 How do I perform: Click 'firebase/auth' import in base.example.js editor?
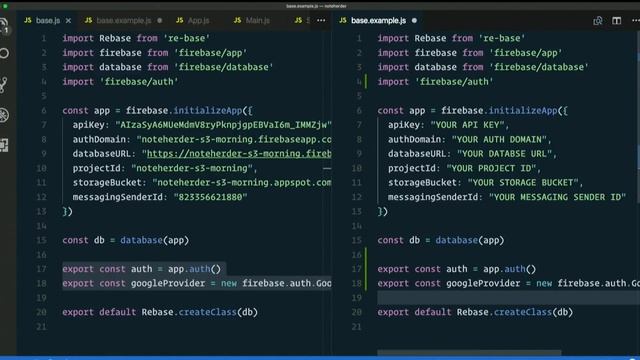tap(454, 82)
